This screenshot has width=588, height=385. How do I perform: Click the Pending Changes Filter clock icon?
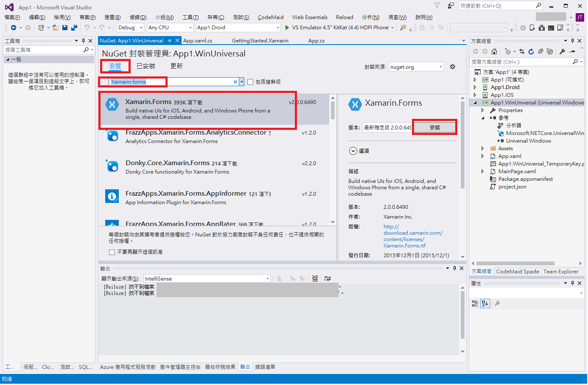pyautogui.click(x=508, y=51)
